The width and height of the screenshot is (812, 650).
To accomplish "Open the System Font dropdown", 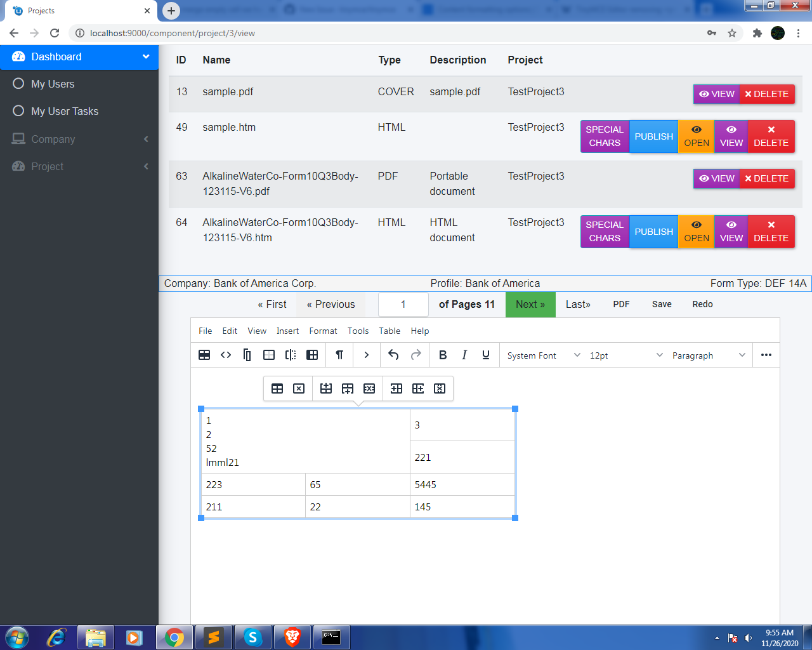I will coord(539,355).
